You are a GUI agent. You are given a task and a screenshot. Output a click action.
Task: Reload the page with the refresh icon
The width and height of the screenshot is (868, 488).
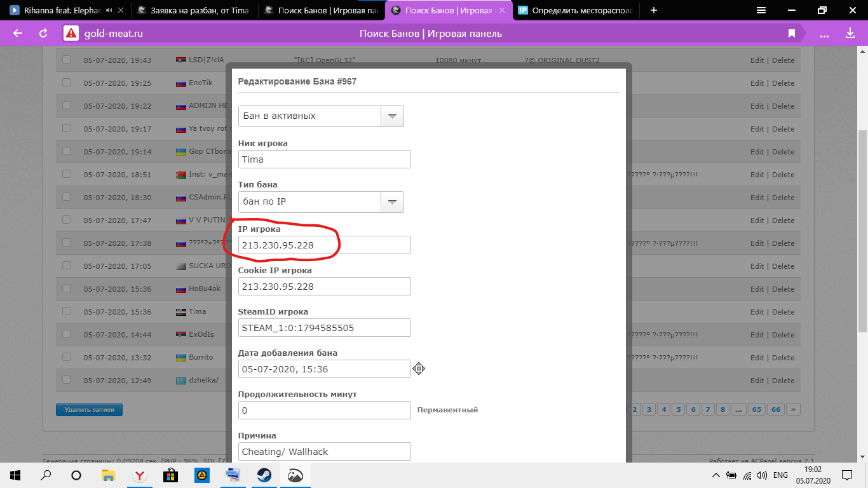click(43, 33)
